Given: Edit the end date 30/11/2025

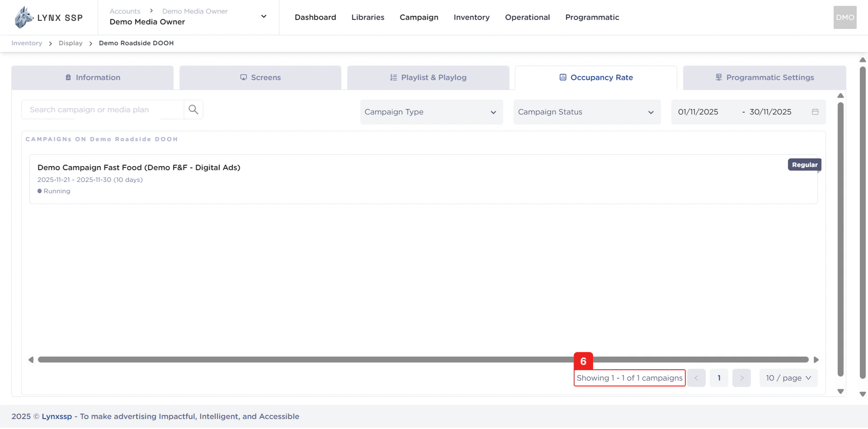Looking at the screenshot, I should pyautogui.click(x=770, y=112).
